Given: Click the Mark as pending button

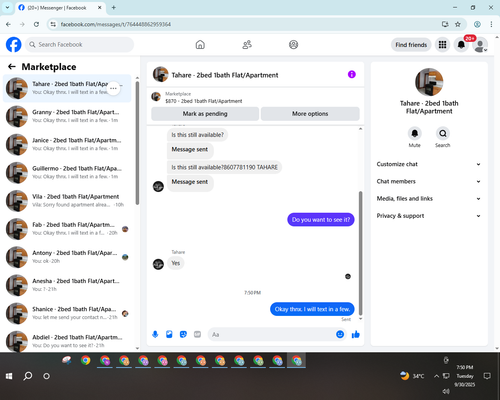Looking at the screenshot, I should pos(205,114).
